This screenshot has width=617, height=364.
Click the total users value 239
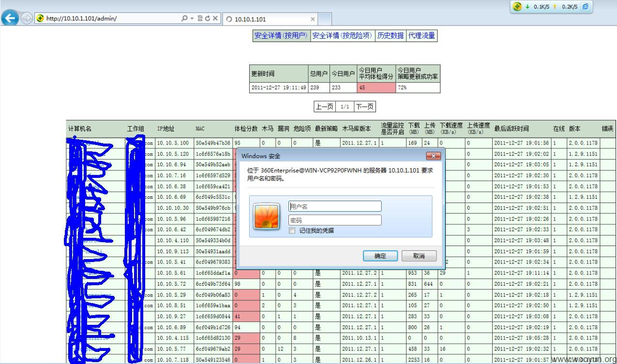(318, 88)
